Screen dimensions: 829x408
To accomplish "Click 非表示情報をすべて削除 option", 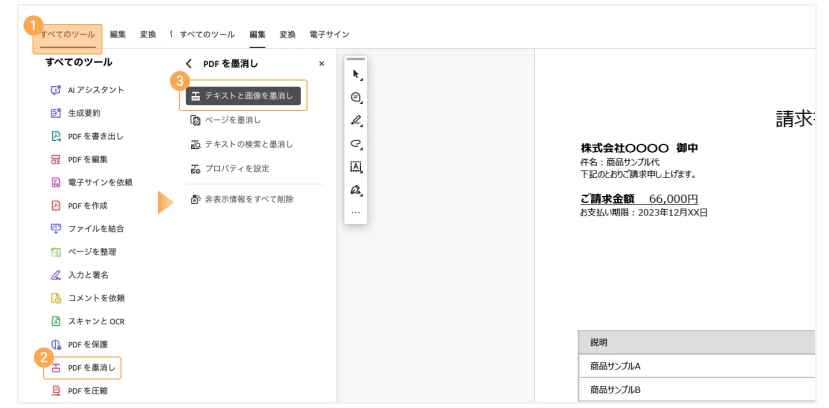I will pyautogui.click(x=242, y=199).
